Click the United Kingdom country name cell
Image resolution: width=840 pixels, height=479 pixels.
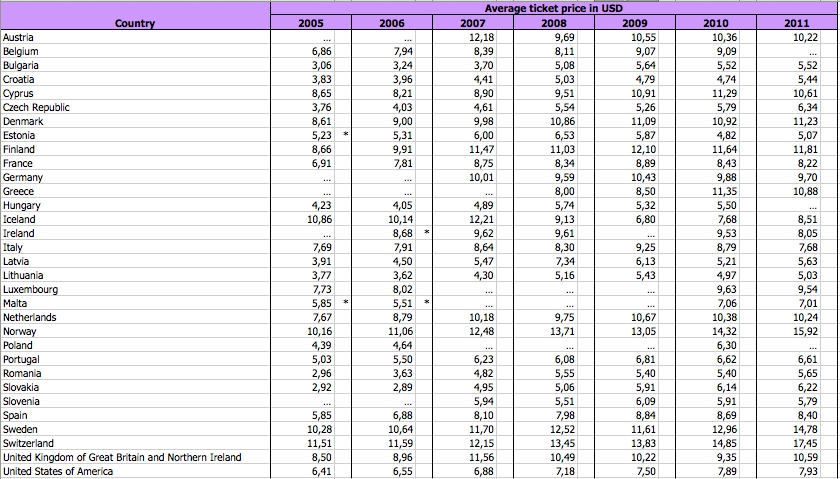122,457
